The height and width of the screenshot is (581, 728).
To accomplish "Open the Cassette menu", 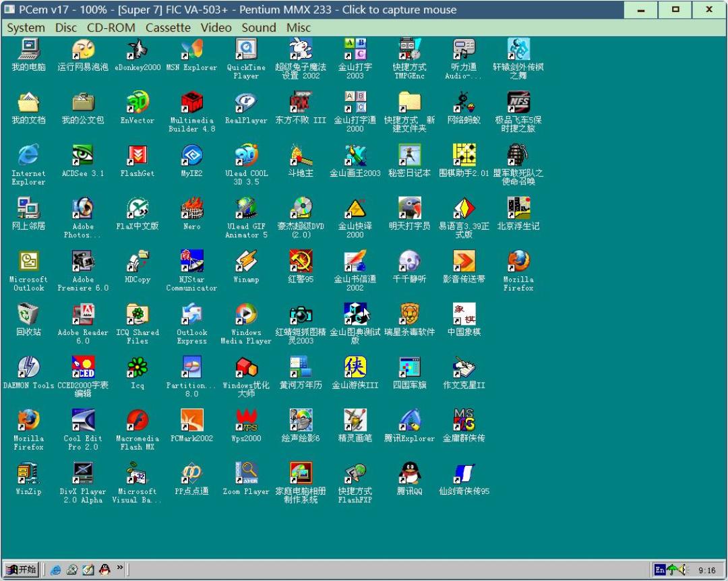I will pos(168,28).
